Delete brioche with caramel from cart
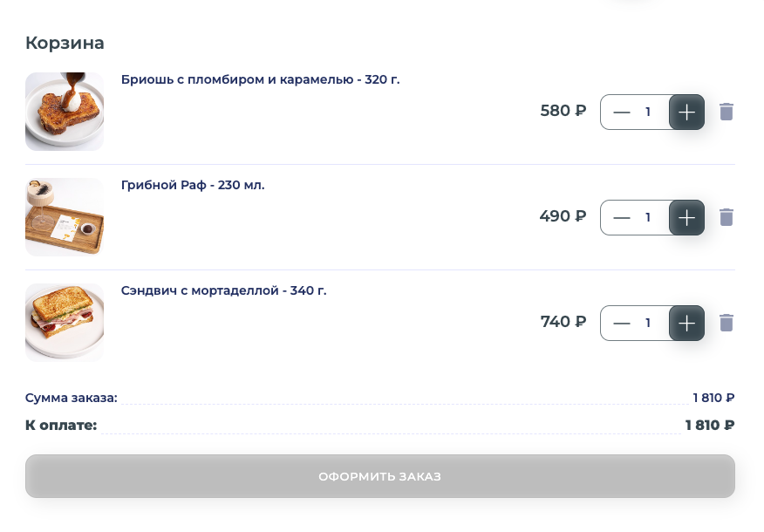This screenshot has height=532, width=764. coord(726,112)
